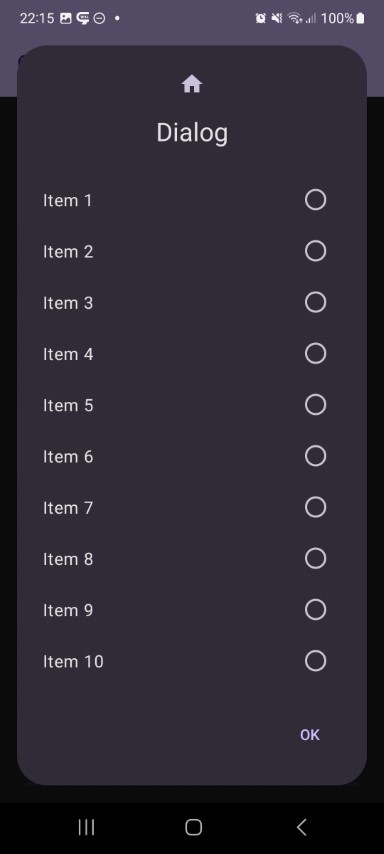Tap the Item 1 label text
The image size is (384, 854).
[68, 200]
